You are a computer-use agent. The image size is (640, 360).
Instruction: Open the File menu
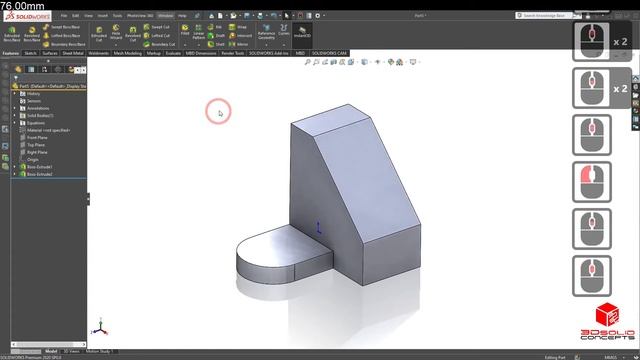(x=64, y=16)
